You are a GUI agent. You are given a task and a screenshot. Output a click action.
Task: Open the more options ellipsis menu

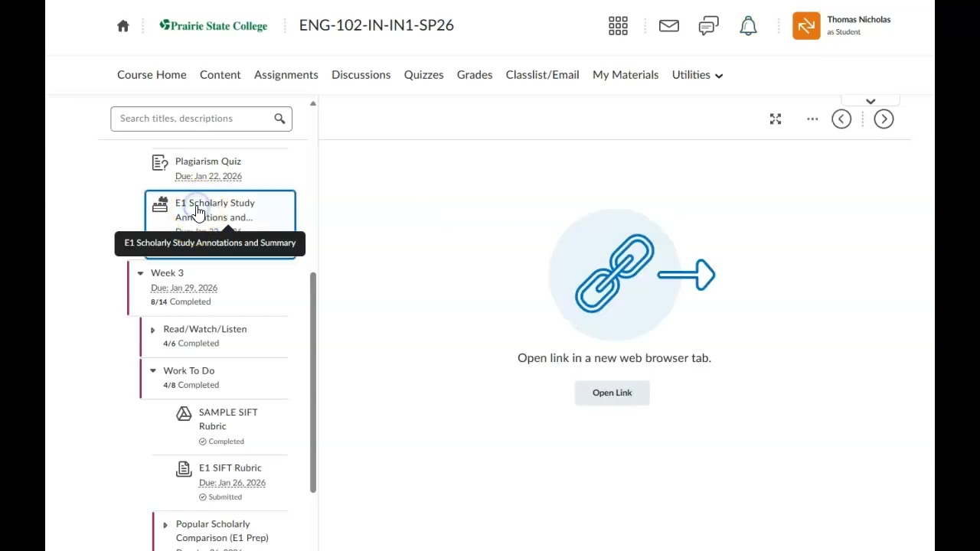(812, 119)
